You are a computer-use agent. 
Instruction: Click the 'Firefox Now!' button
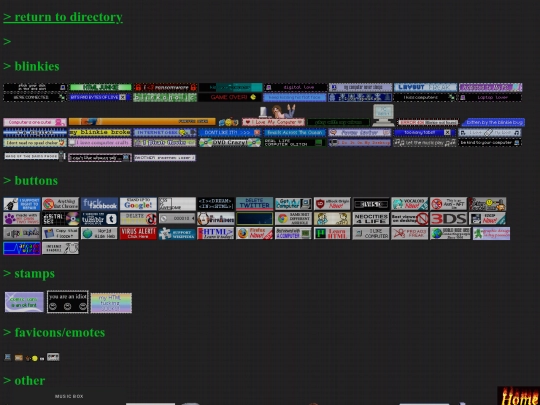pos(255,233)
